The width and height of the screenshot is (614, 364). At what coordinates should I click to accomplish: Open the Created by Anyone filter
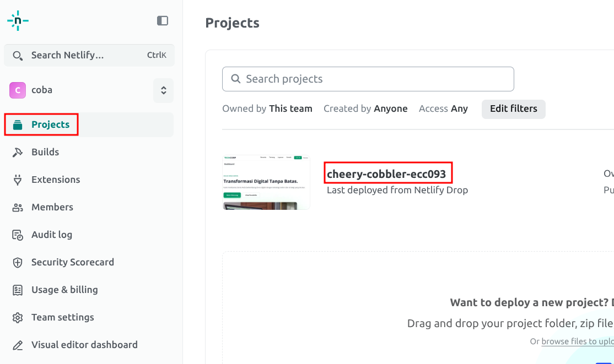point(365,109)
